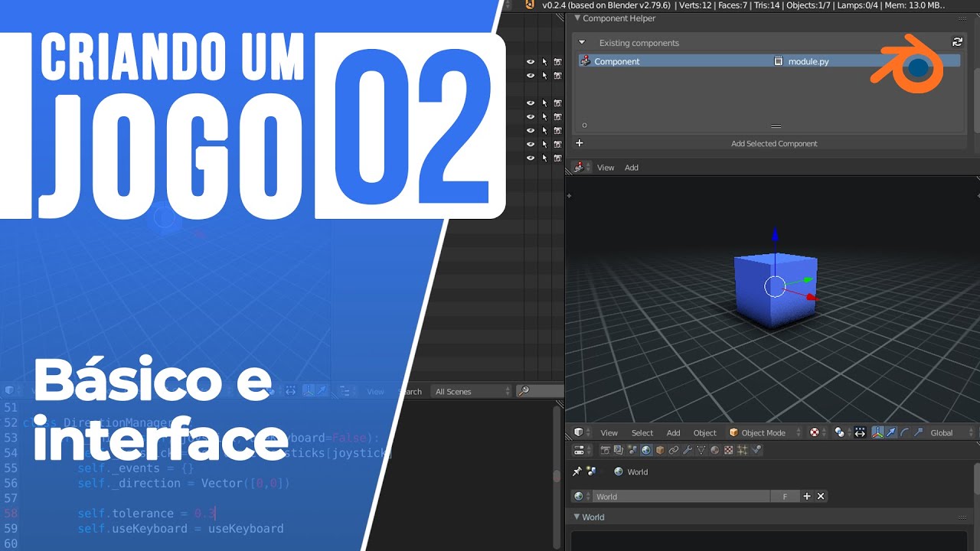Select the translate manipulator arrow icon

(891, 432)
